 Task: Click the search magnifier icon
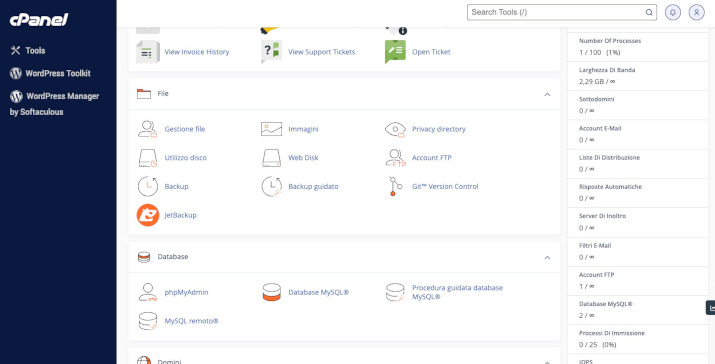point(649,12)
